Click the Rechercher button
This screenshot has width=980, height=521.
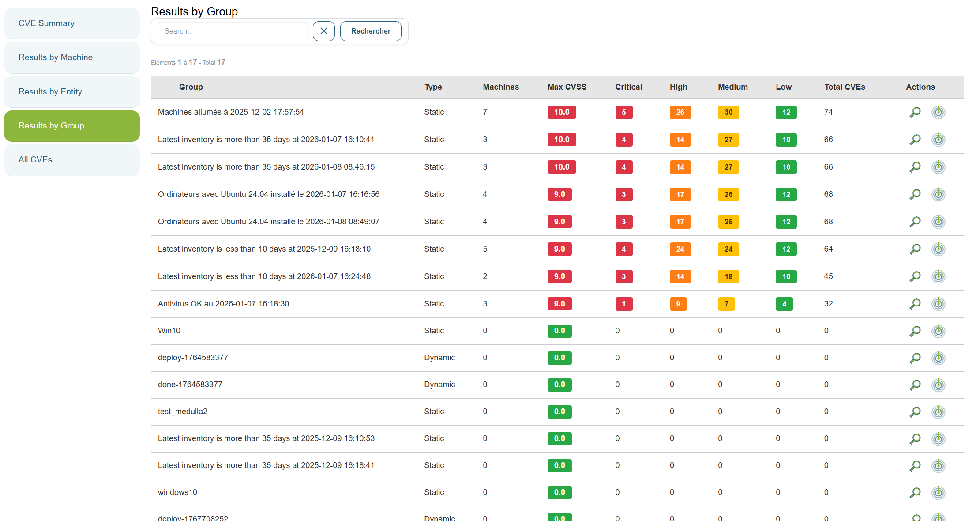point(370,31)
